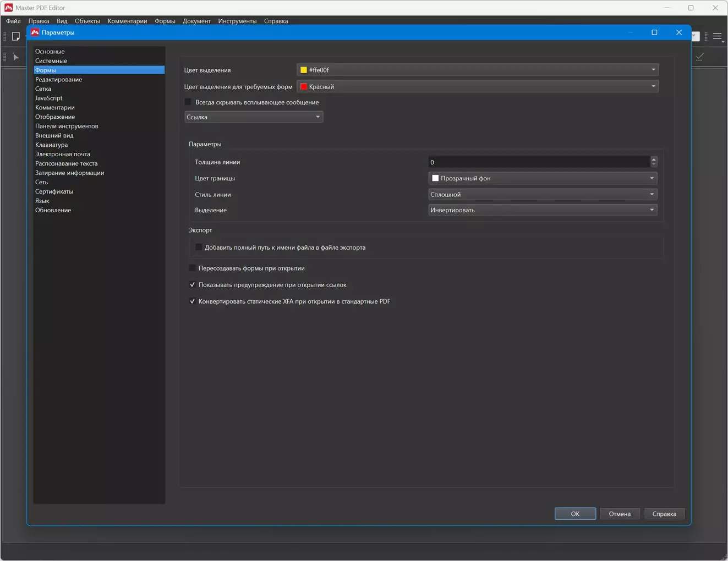Open the Инструменты menu
Image resolution: width=728 pixels, height=561 pixels.
pyautogui.click(x=237, y=21)
